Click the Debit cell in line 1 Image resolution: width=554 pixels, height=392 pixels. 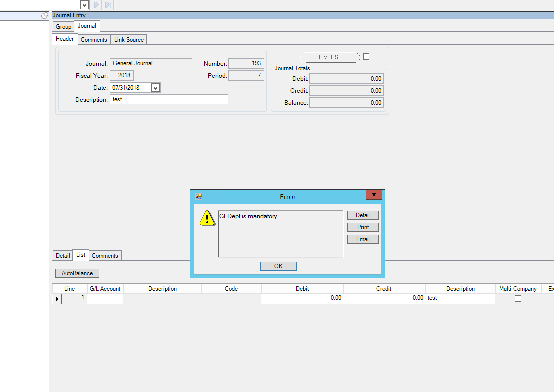point(302,299)
